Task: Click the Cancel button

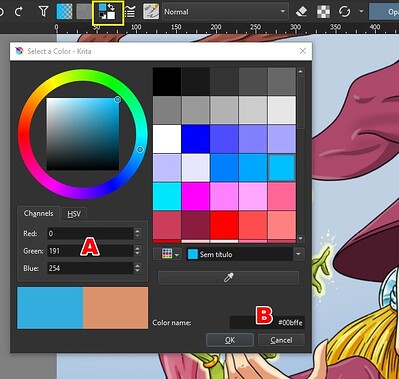Action: tap(281, 340)
